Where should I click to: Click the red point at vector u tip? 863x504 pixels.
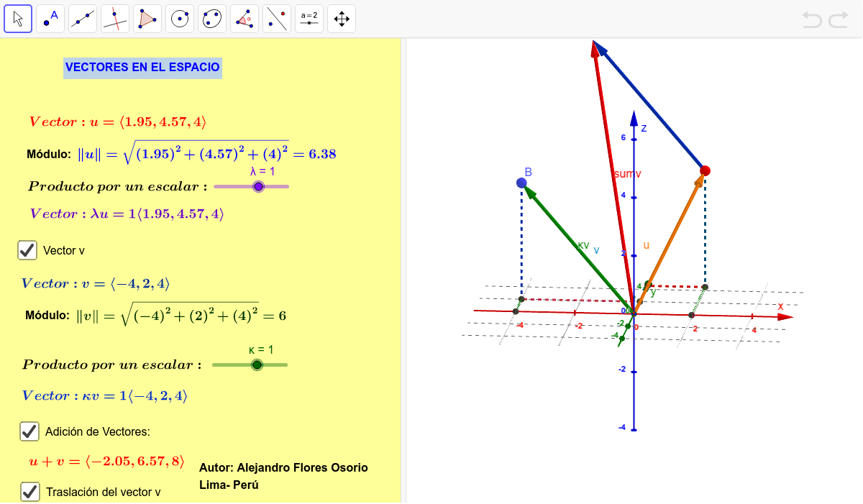[x=705, y=170]
